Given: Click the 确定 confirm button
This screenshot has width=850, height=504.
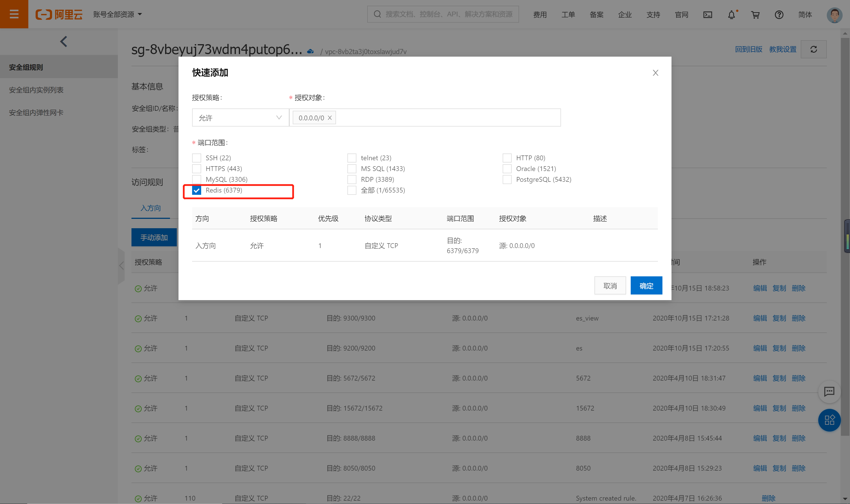Looking at the screenshot, I should pos(646,286).
